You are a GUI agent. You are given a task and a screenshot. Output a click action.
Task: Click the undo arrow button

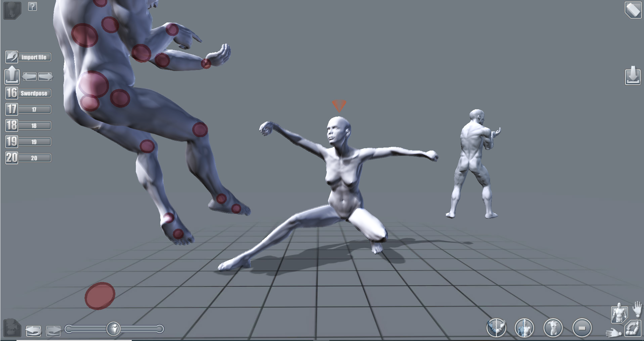(x=33, y=331)
